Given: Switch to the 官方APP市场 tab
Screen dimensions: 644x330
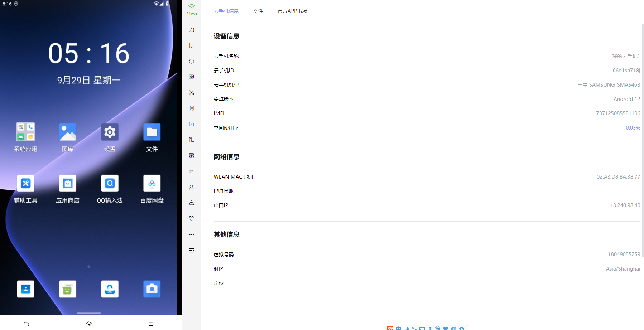Looking at the screenshot, I should [292, 11].
